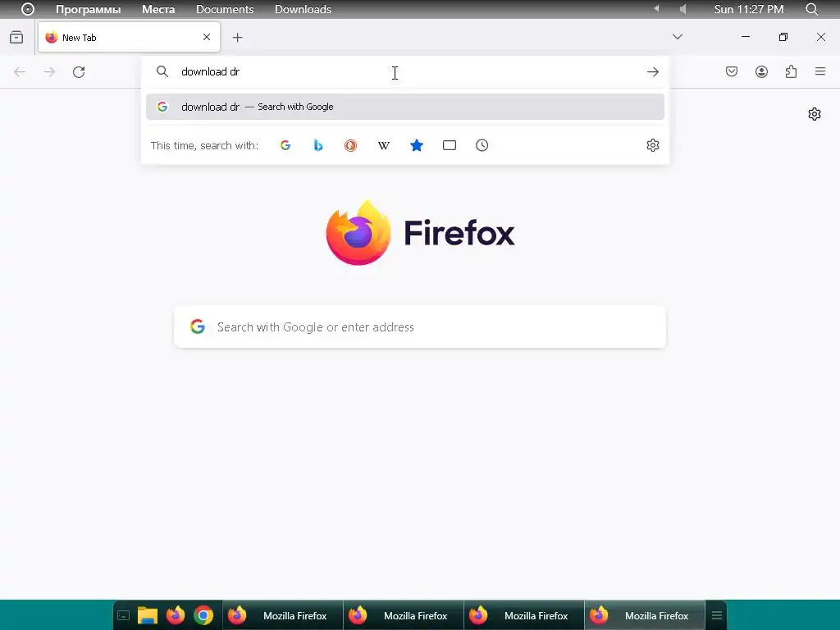Search this time with Wikipedia icon
The image size is (840, 630).
(x=384, y=145)
